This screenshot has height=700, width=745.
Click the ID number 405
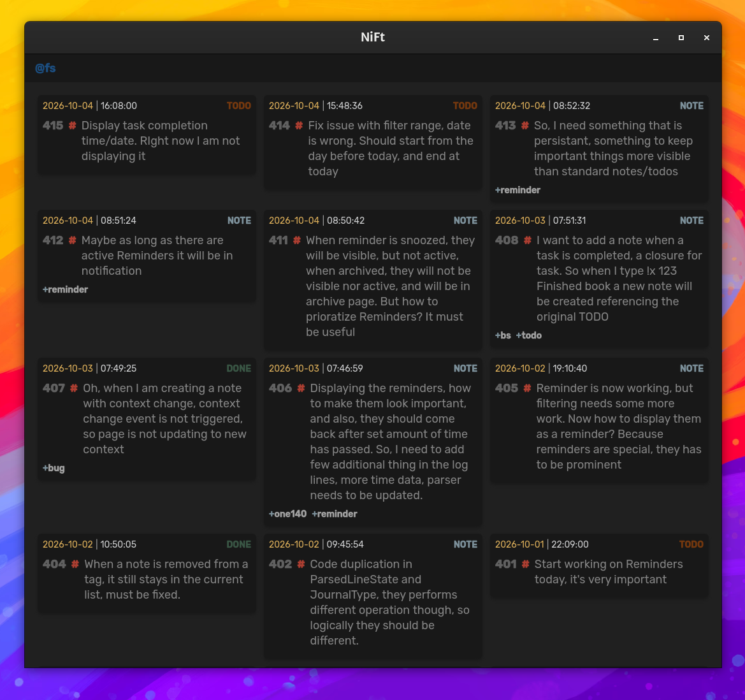(507, 388)
